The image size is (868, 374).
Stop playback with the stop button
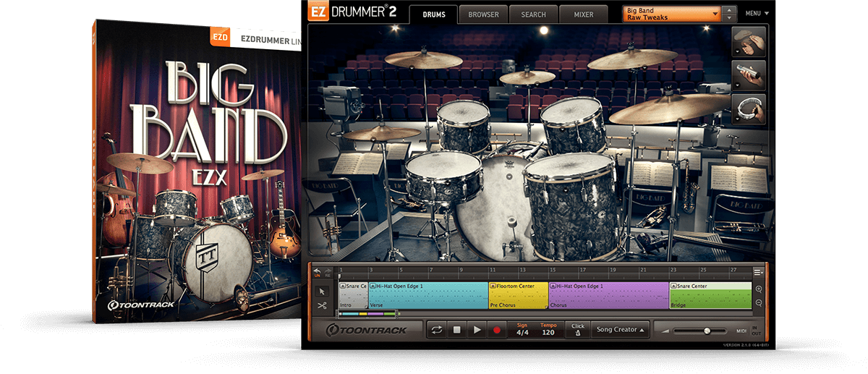[456, 329]
